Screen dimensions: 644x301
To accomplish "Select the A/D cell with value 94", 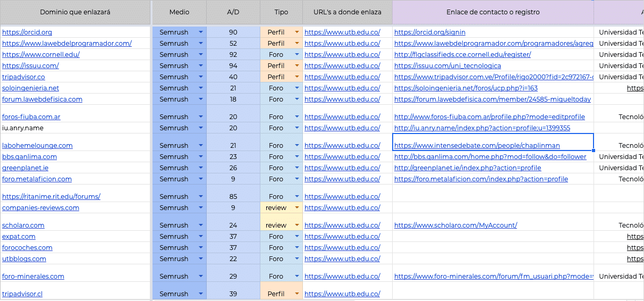I will coord(233,65).
